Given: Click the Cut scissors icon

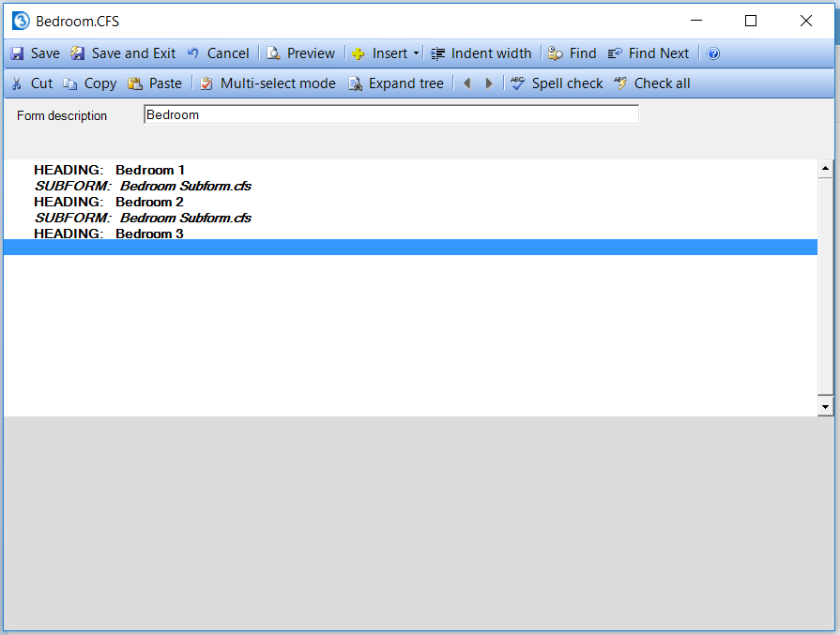Looking at the screenshot, I should 17,83.
